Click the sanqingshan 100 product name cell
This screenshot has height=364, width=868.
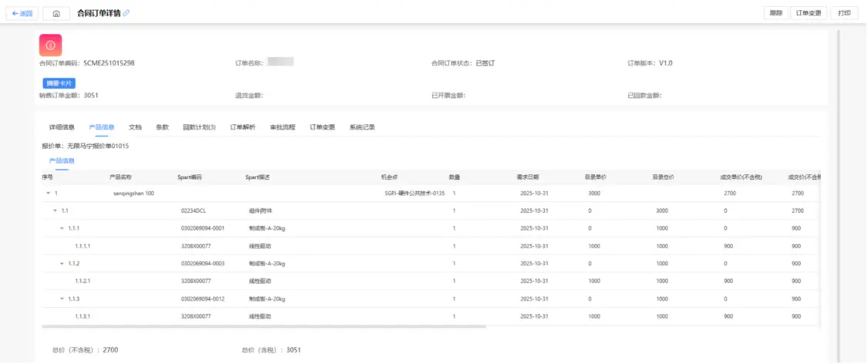tap(133, 194)
